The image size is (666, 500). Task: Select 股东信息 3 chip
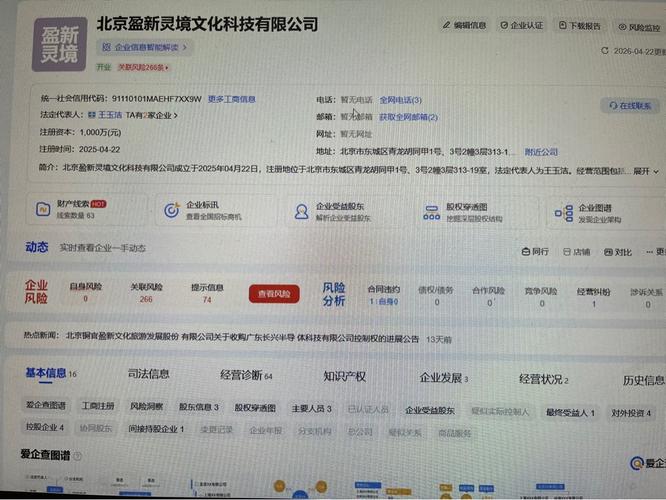[198, 407]
